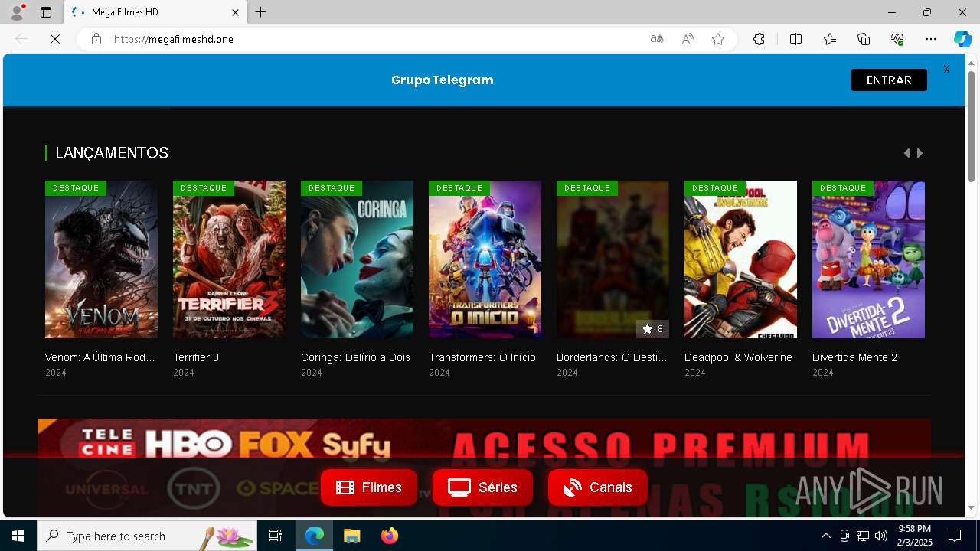This screenshot has height=551, width=980.
Task: Select Borderlands: O Destino title
Action: 612,357
